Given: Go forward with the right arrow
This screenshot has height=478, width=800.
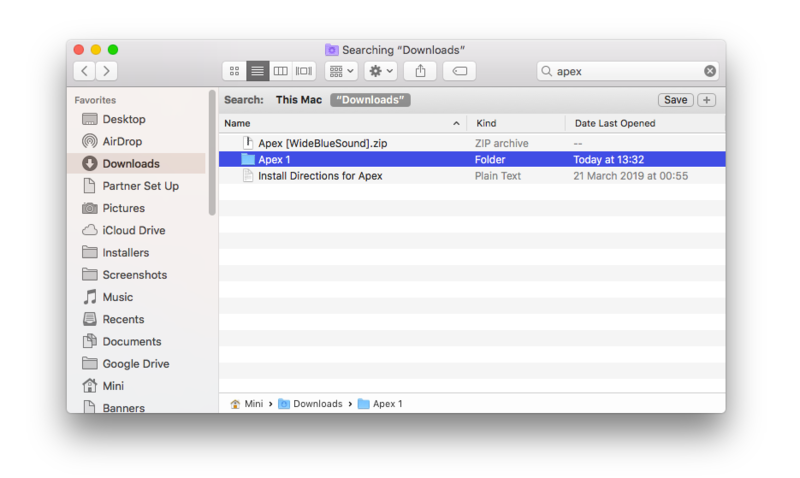Looking at the screenshot, I should point(107,71).
